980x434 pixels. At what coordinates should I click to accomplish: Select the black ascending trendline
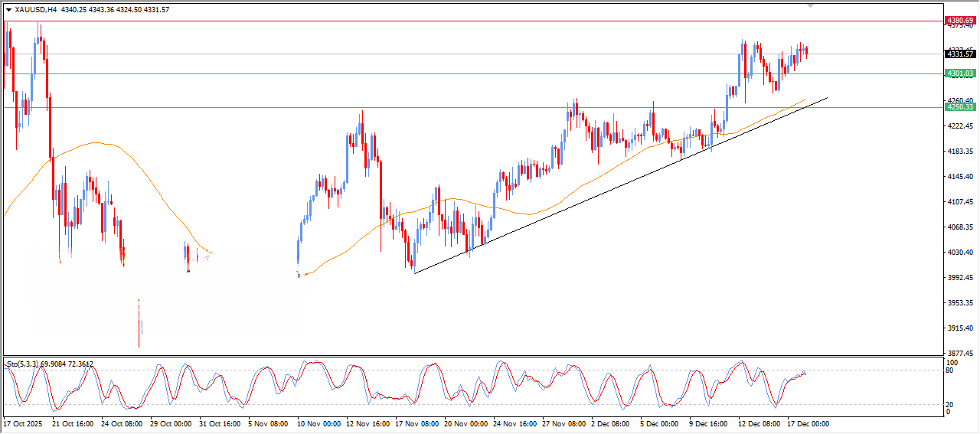[x=612, y=192]
